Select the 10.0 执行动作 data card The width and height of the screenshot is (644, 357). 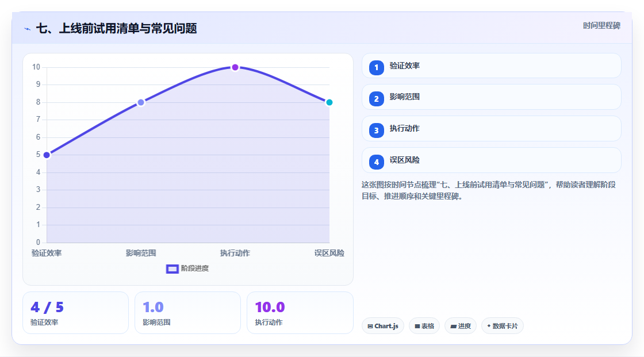pos(300,313)
